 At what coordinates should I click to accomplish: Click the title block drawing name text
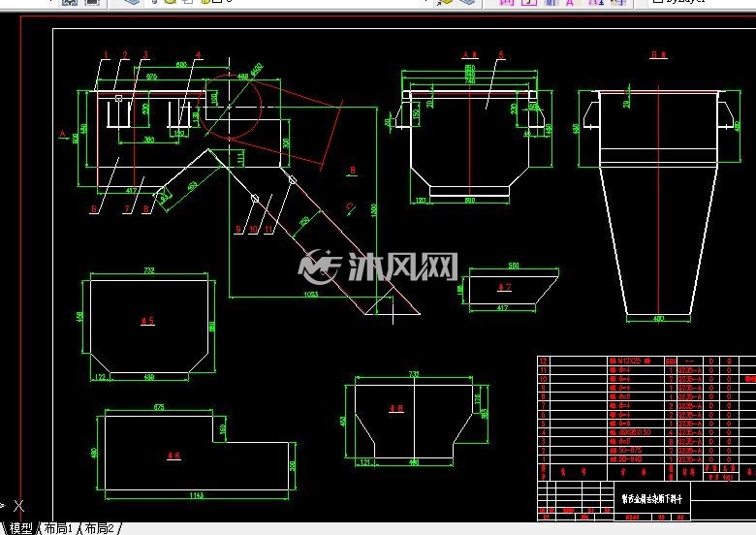pyautogui.click(x=652, y=499)
